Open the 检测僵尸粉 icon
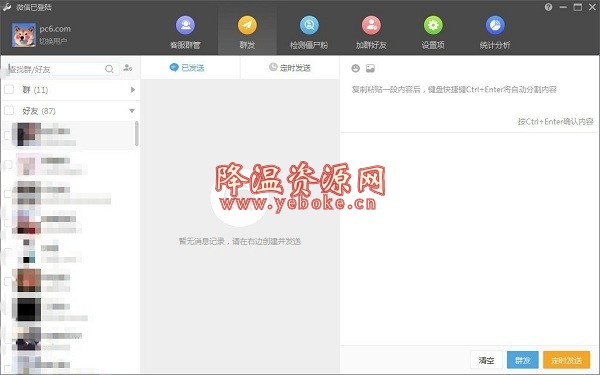600x375 pixels. point(309,25)
